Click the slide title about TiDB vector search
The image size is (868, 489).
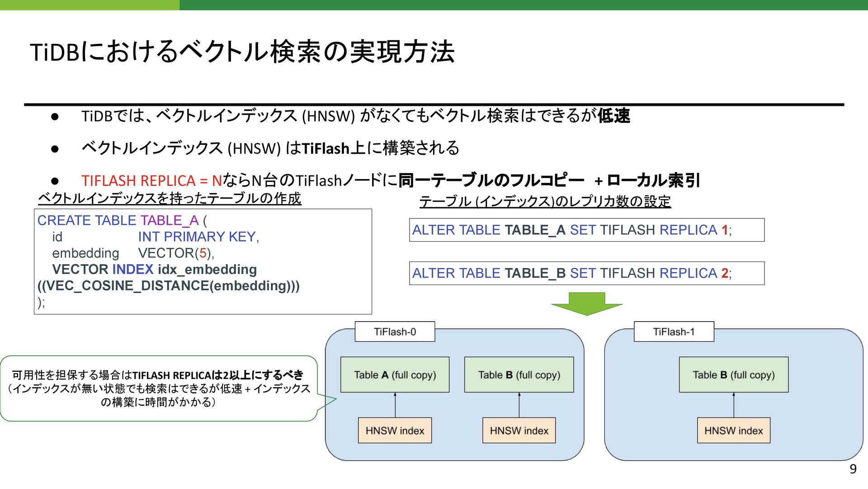242,51
